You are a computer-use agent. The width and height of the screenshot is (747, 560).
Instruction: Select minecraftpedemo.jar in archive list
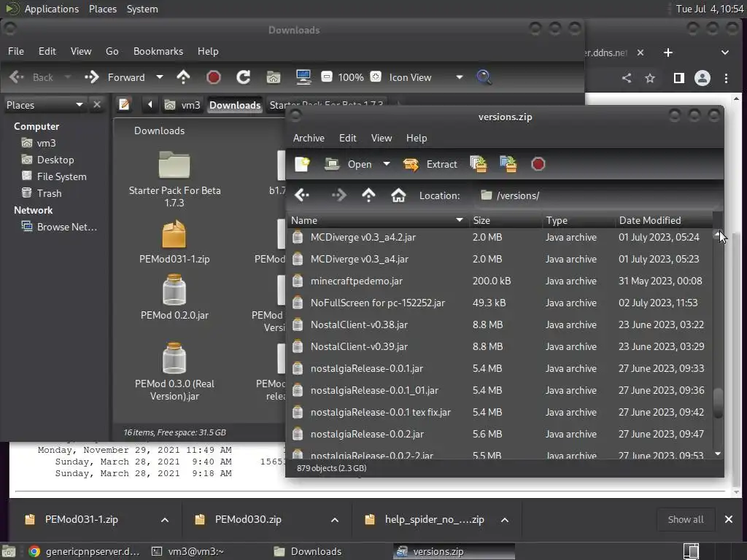(x=500, y=281)
